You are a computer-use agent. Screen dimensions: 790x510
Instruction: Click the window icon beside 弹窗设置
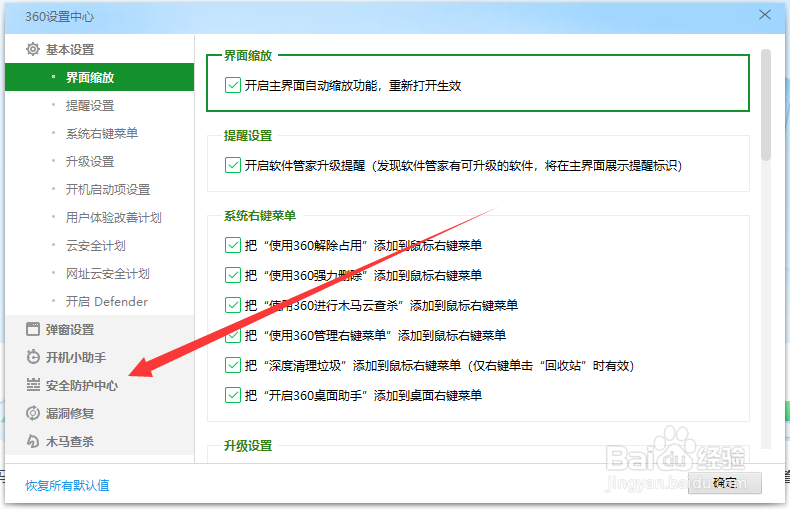pyautogui.click(x=33, y=330)
